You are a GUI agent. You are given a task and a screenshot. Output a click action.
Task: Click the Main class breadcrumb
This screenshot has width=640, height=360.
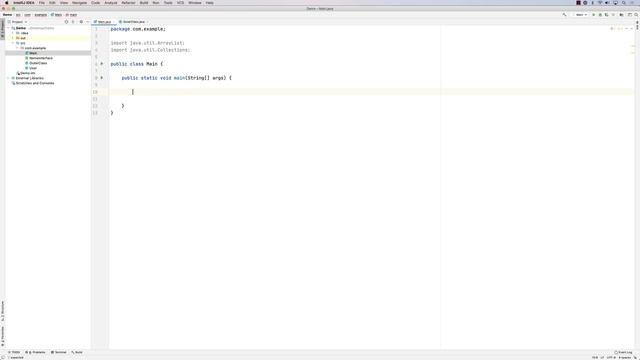(x=56, y=15)
